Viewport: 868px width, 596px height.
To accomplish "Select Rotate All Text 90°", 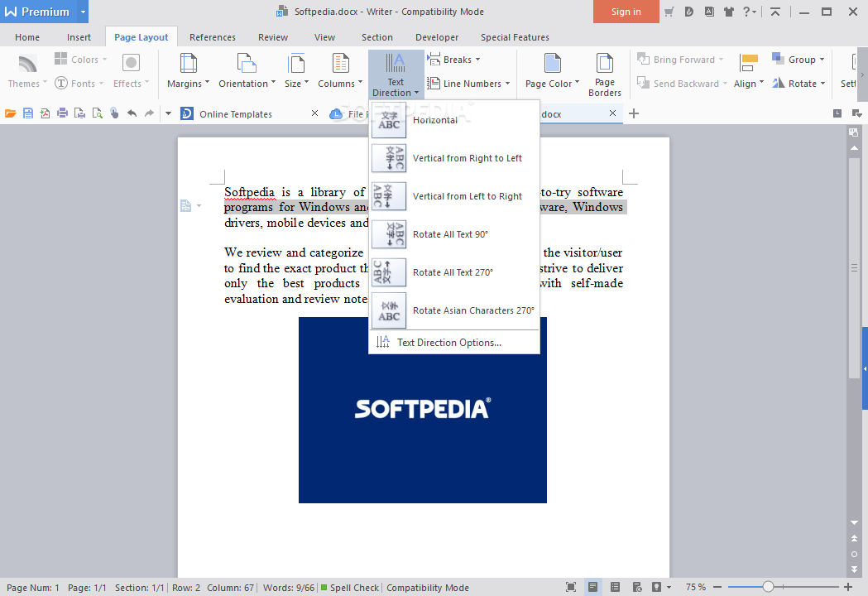I will [x=454, y=234].
